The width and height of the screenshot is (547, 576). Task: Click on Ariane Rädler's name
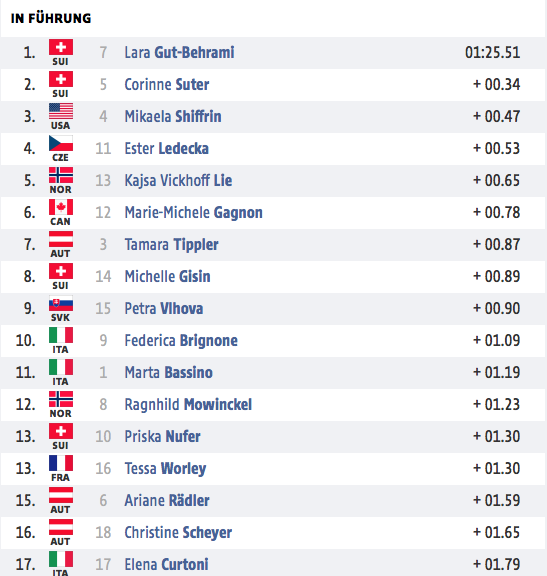pos(167,501)
